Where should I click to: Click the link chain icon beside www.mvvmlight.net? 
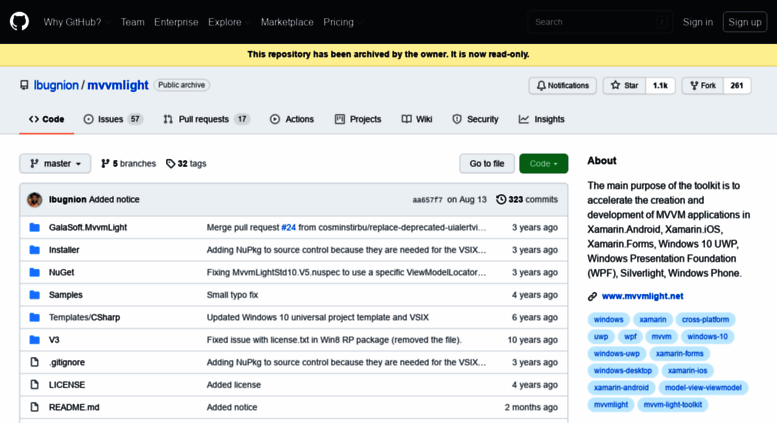click(x=592, y=296)
